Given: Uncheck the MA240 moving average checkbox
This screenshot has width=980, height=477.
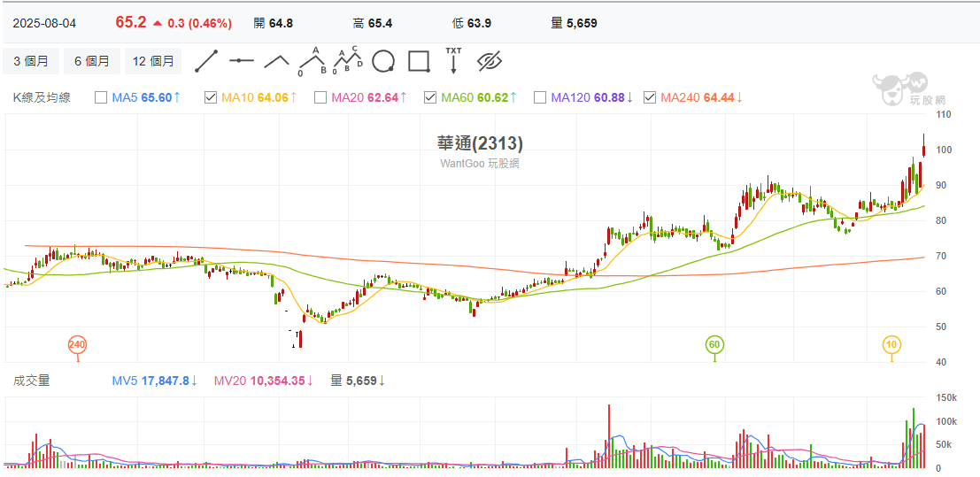Looking at the screenshot, I should click(649, 97).
